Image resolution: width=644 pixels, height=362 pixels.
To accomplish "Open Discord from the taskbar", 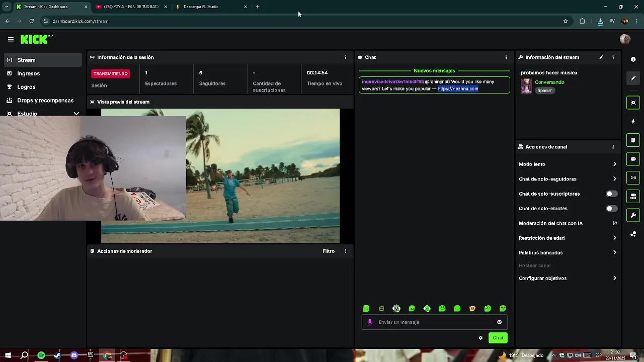I will click(x=74, y=355).
